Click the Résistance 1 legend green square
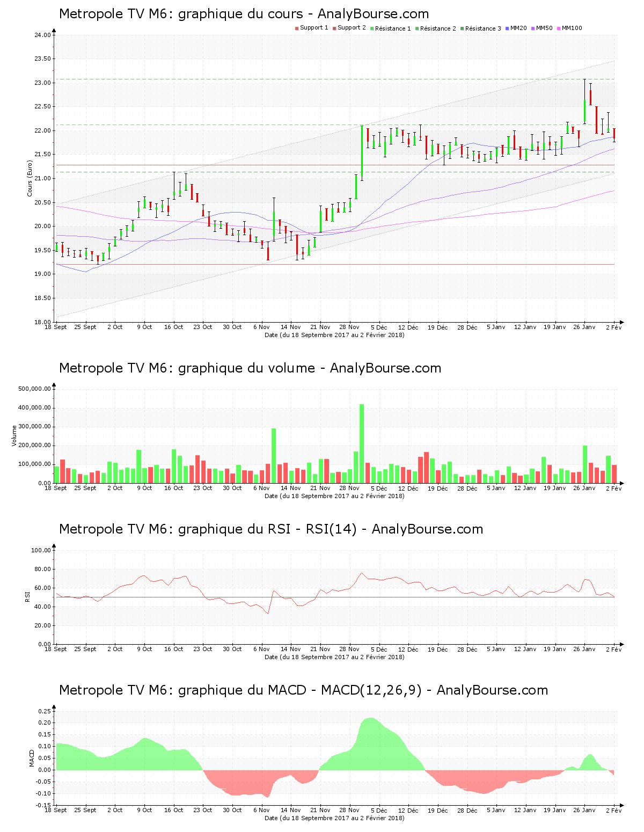644x832 pixels. pyautogui.click(x=372, y=28)
